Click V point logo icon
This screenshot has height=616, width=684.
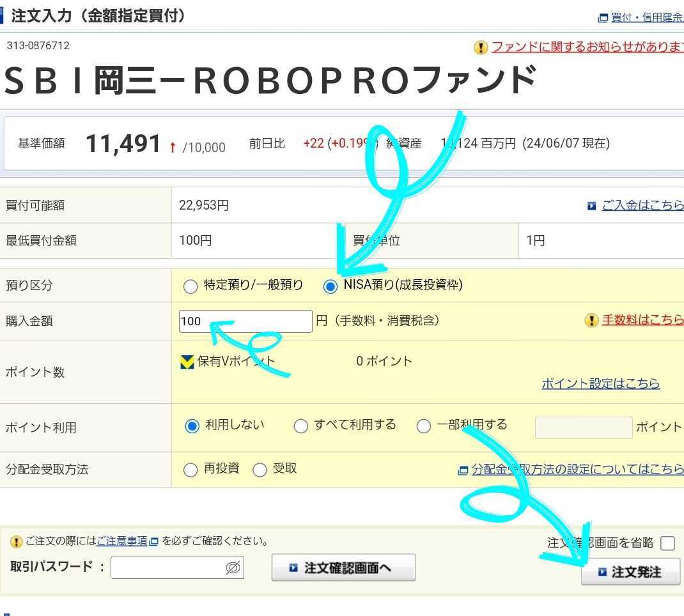pos(187,362)
